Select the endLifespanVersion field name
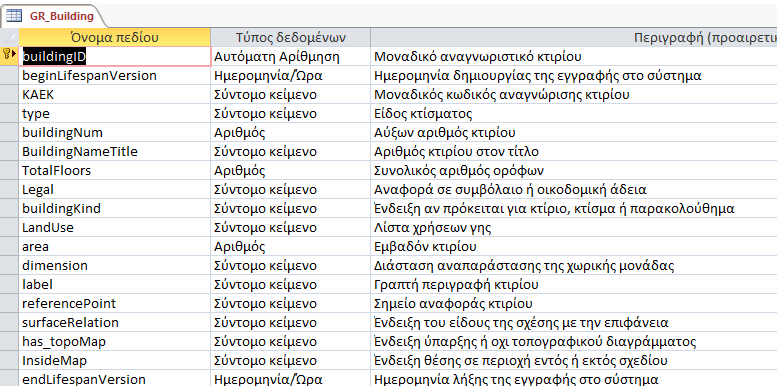The height and width of the screenshot is (389, 777). point(114,379)
